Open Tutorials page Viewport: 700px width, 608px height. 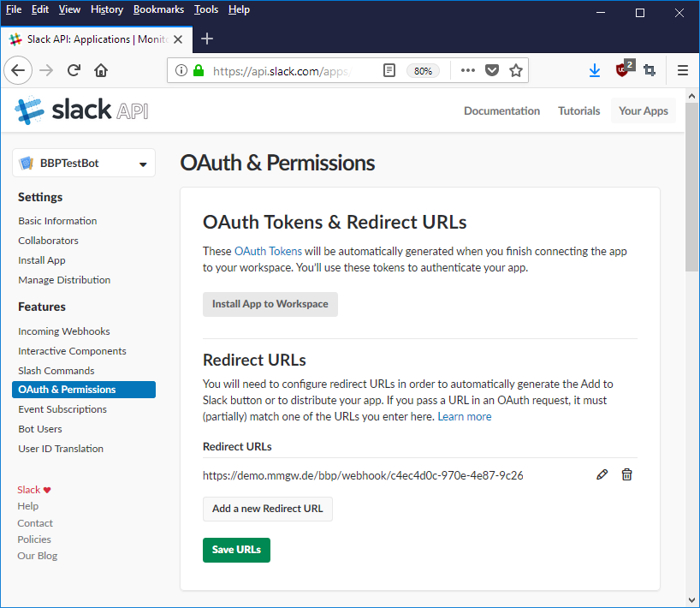(x=578, y=110)
